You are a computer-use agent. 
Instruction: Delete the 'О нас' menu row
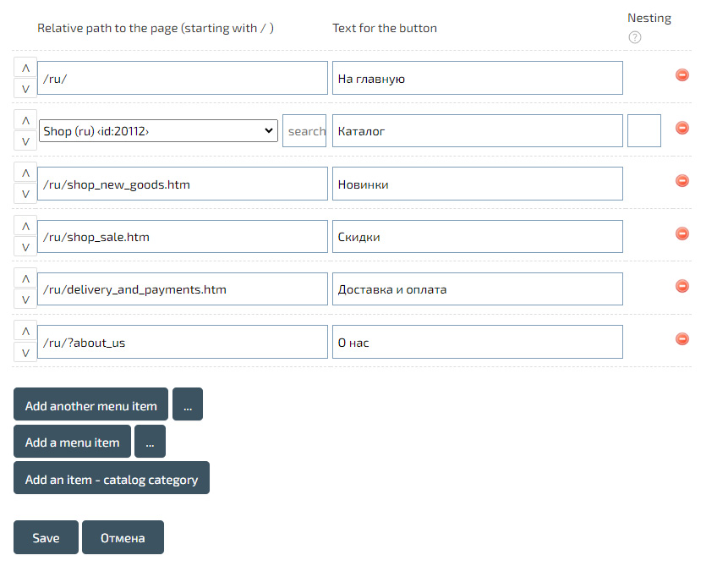(682, 338)
